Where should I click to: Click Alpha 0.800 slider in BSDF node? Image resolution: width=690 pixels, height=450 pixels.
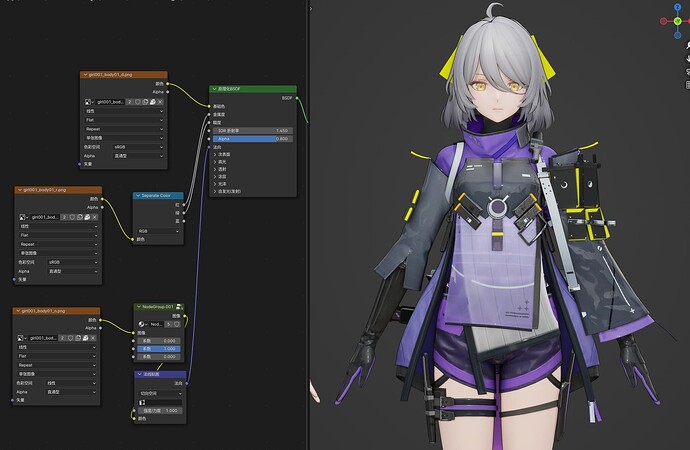point(253,139)
